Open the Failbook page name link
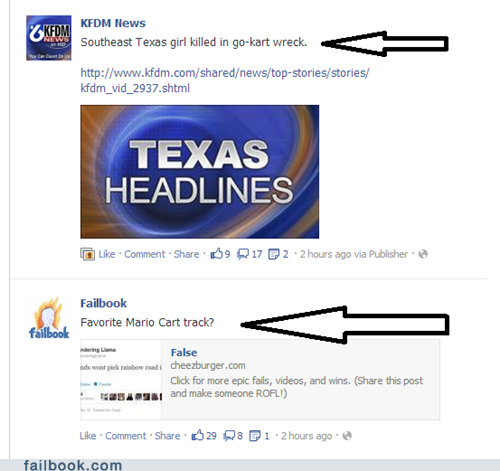This screenshot has height=471, width=500. (x=104, y=303)
